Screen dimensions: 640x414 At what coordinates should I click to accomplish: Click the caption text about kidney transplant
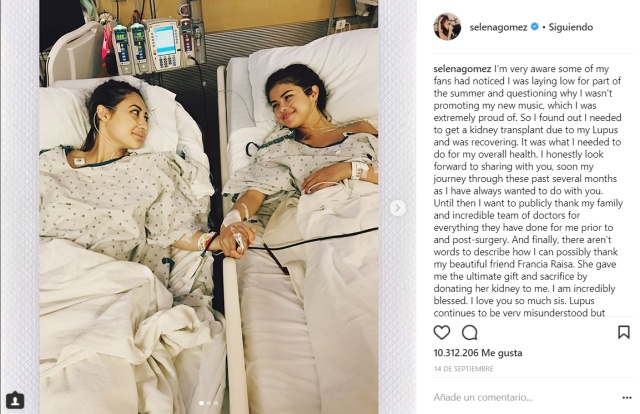coord(527,191)
